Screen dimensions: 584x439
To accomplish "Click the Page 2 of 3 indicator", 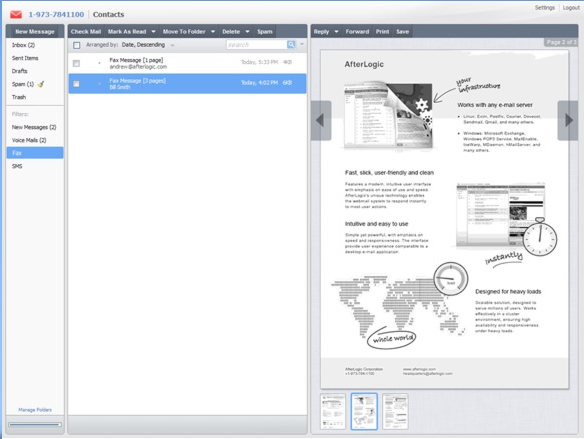I will click(561, 42).
